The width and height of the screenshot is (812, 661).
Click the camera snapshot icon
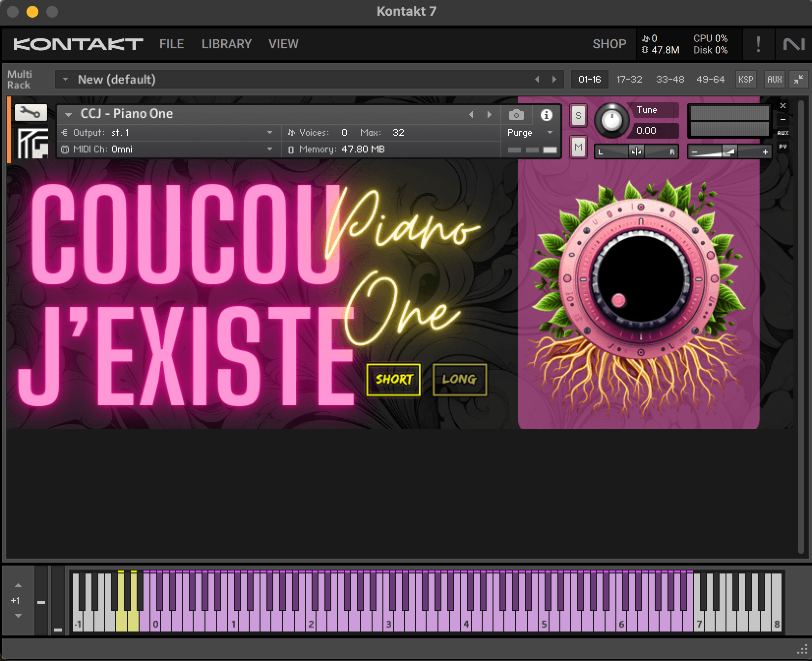point(516,115)
